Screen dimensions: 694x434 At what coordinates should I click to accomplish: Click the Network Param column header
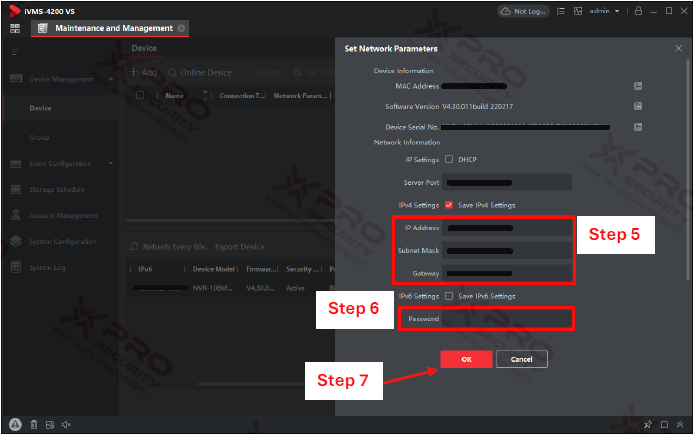pyautogui.click(x=300, y=95)
